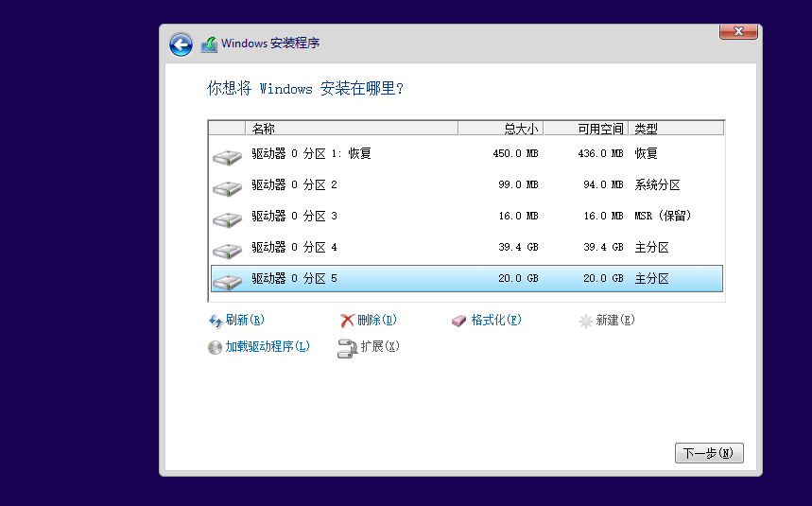Viewport: 812px width, 506px height.
Task: Click the 类型 column header
Action: pos(676,129)
